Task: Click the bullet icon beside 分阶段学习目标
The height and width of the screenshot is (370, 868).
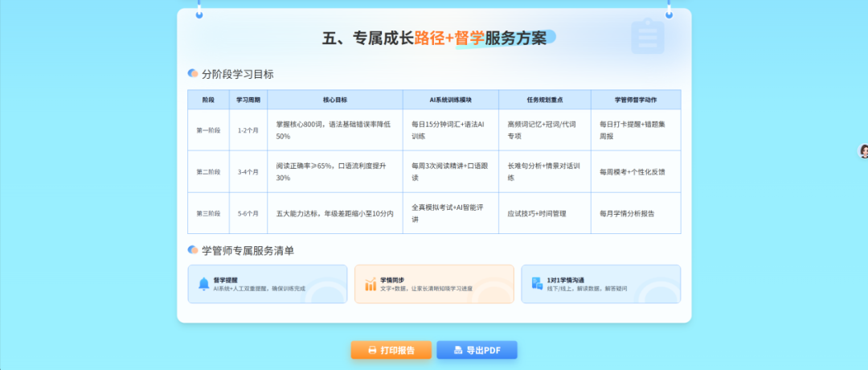Action: coord(193,73)
